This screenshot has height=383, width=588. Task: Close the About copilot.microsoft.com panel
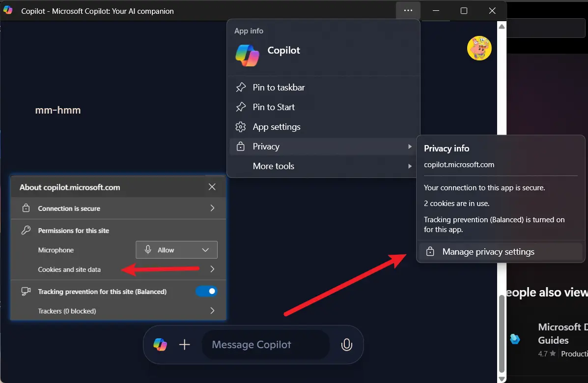coord(212,187)
